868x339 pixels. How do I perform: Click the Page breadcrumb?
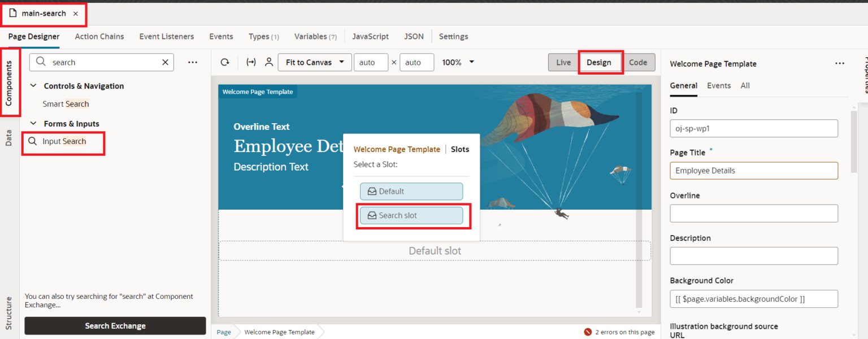224,332
